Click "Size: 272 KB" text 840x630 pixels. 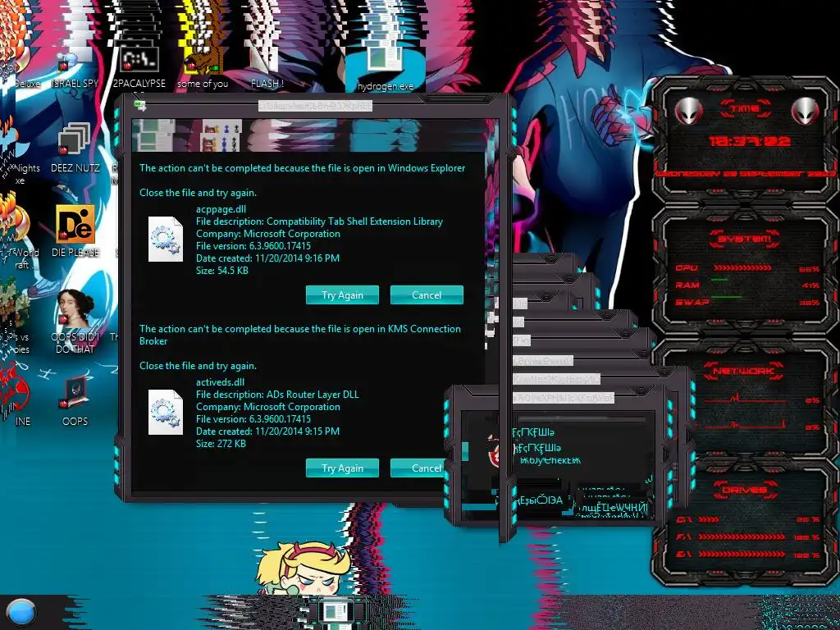tap(221, 444)
